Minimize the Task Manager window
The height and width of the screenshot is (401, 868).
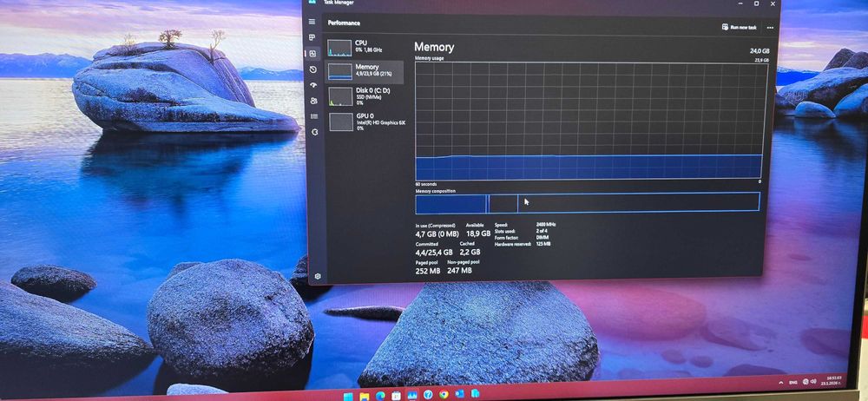coord(740,3)
